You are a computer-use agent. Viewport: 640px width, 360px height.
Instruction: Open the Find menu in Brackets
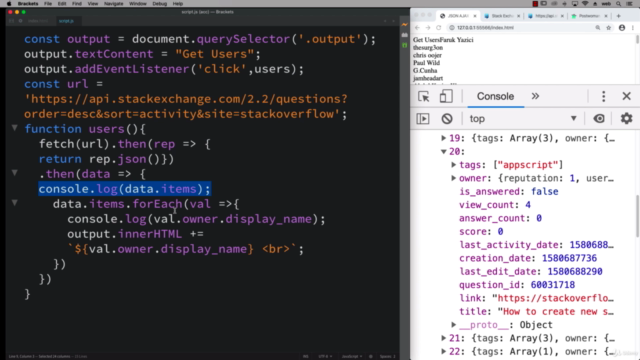click(77, 4)
